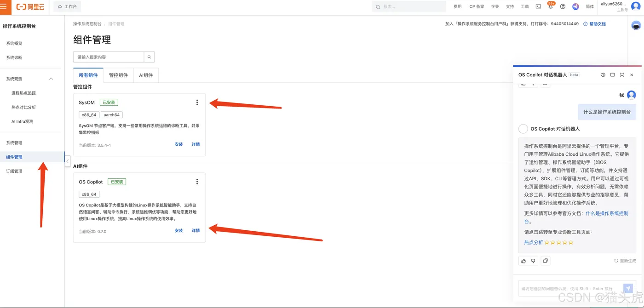Viewport: 644px width, 308px height.
Task: Click the component search input field
Action: 109,57
